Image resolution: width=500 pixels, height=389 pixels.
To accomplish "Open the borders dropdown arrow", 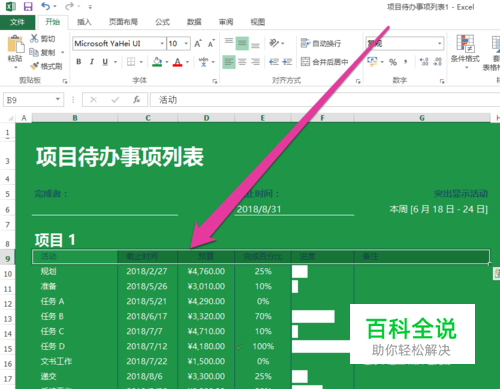I will tap(141, 62).
